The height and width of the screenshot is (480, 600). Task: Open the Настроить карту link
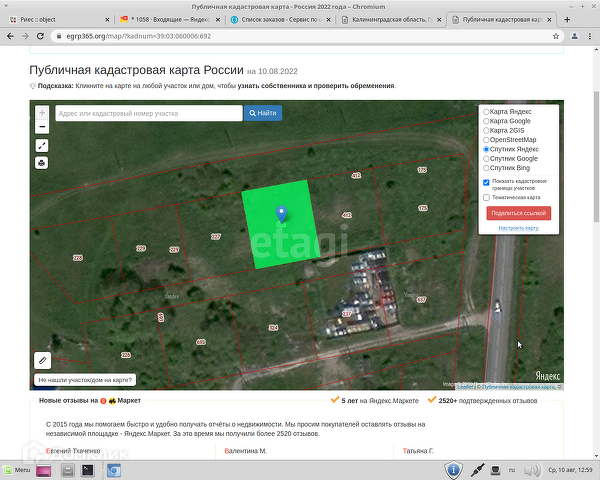pos(518,228)
